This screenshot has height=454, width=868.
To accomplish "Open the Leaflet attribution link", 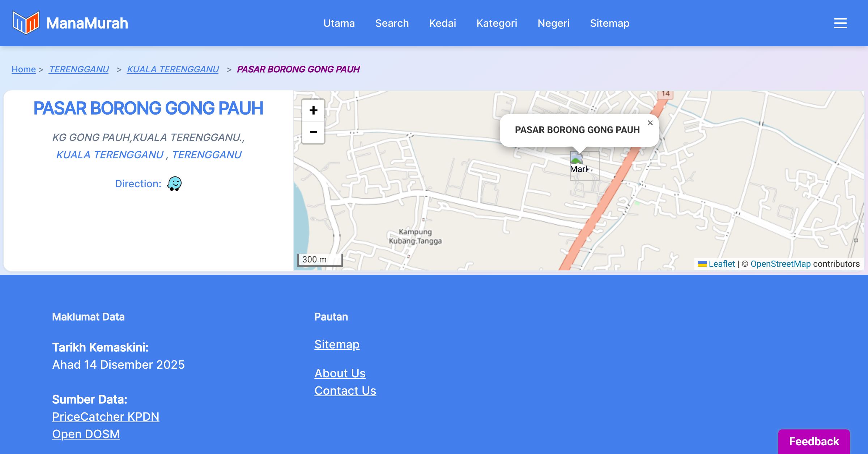I will coord(722,264).
